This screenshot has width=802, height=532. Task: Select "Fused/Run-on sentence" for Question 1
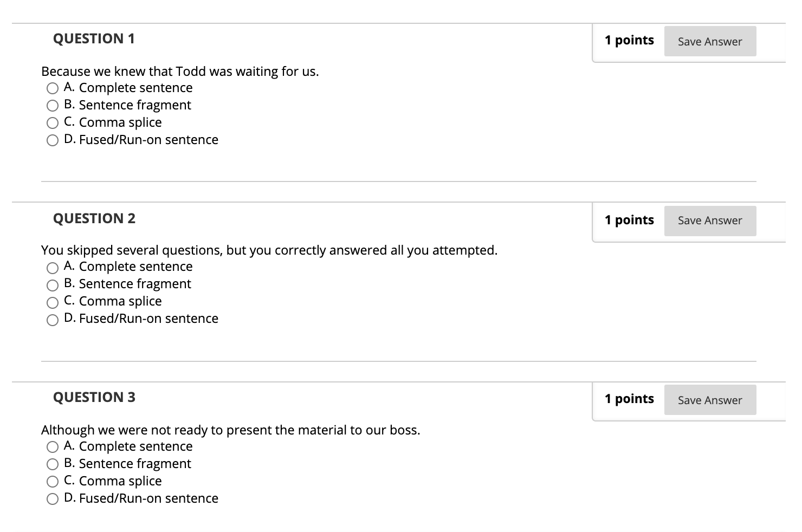53,140
